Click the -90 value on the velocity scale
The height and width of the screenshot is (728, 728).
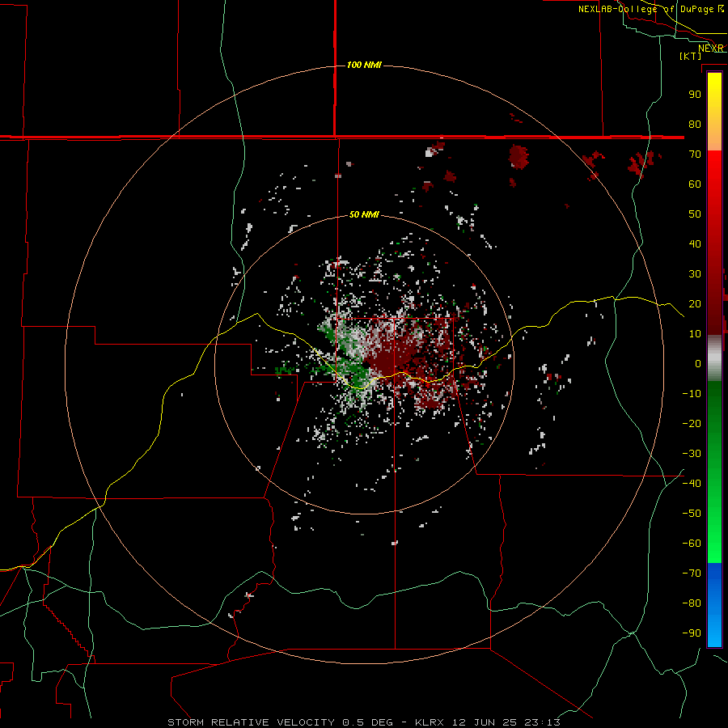click(x=692, y=633)
